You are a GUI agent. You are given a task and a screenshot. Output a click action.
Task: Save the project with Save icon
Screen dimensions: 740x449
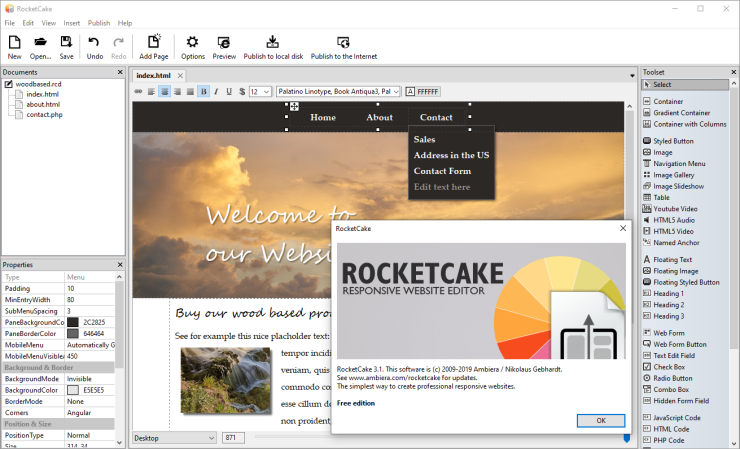[x=66, y=47]
